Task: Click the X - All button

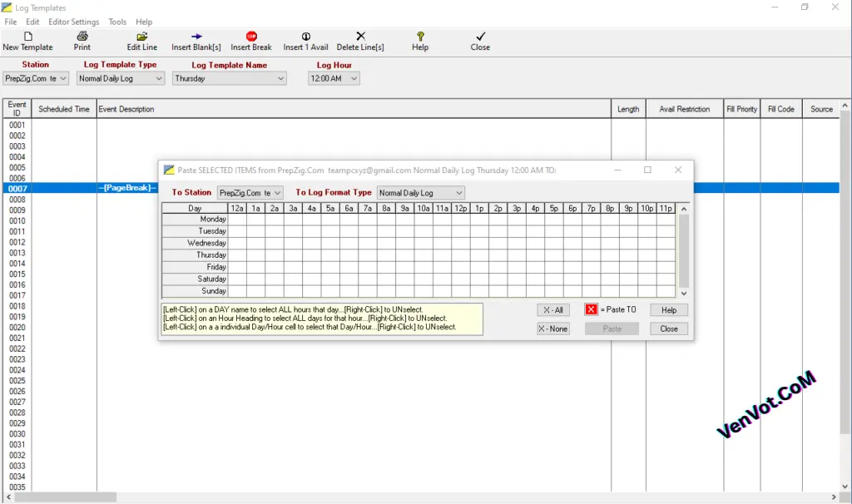Action: 553,310
